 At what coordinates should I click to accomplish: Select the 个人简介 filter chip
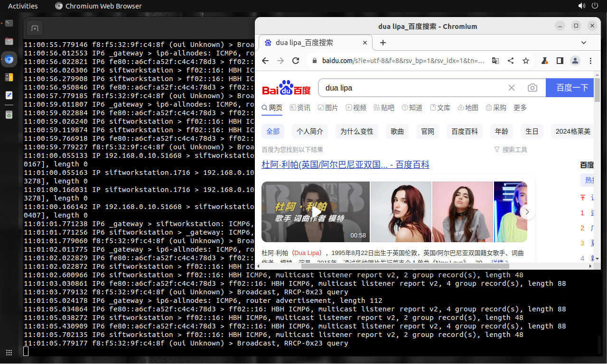pos(310,131)
